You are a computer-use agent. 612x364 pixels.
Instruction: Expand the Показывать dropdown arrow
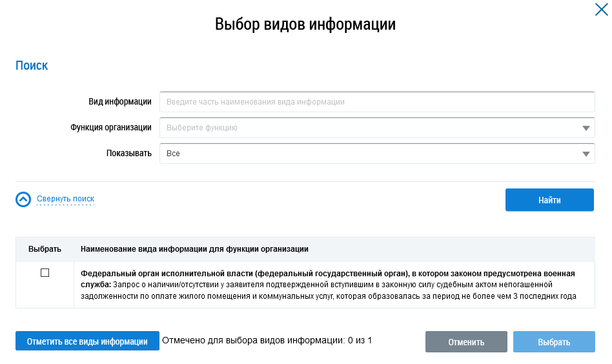pos(586,154)
